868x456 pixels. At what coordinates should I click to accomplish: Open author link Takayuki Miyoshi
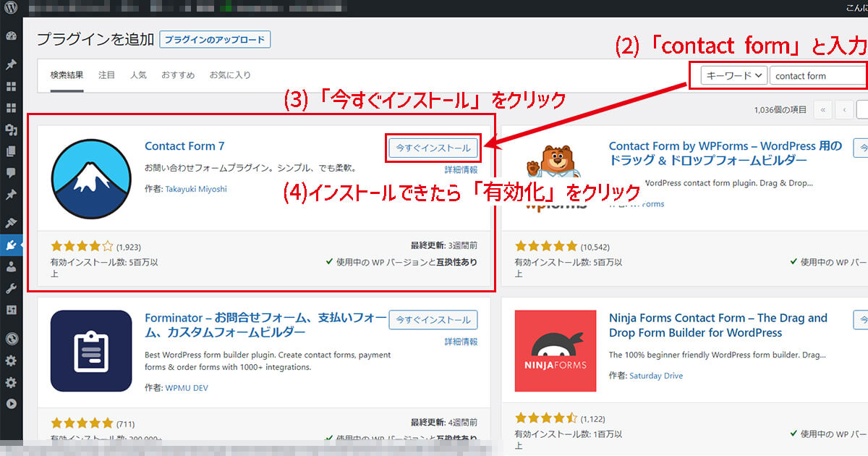pos(196,189)
